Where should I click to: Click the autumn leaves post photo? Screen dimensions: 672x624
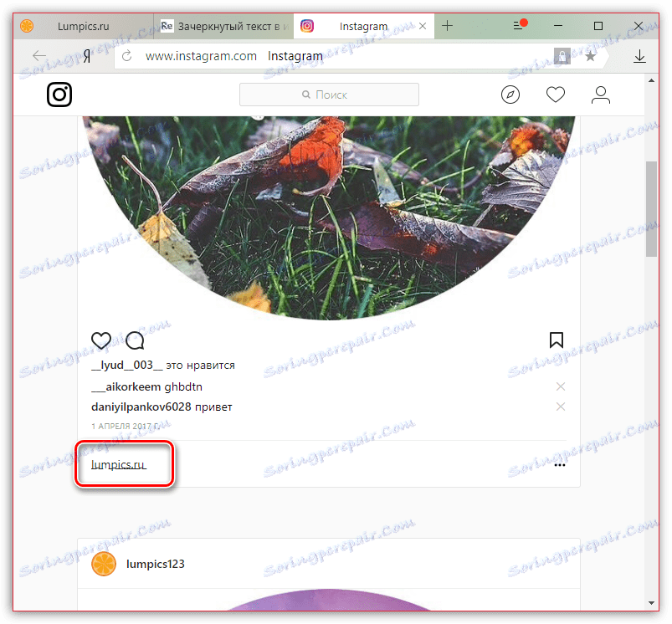[x=329, y=217]
